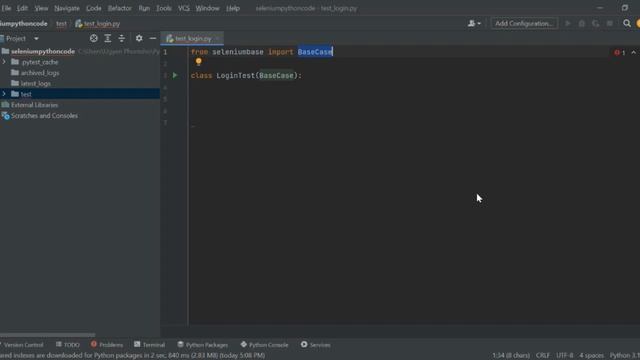Select Scratches and Consoles node

[x=44, y=116]
